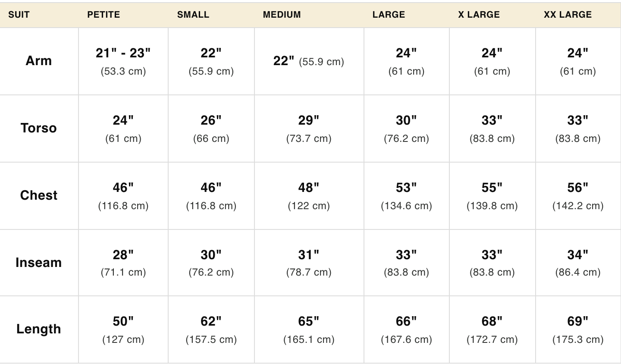
Task: Select the LARGE size header
Action: [x=389, y=15]
